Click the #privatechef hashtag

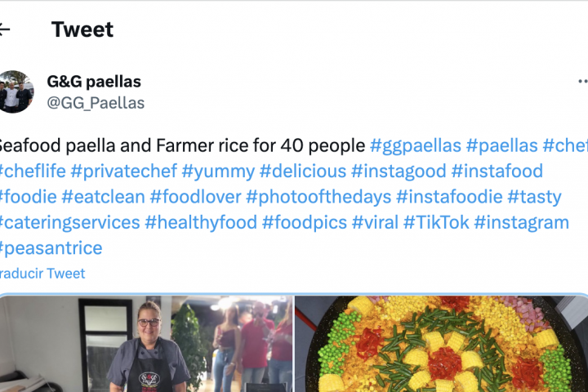point(123,171)
